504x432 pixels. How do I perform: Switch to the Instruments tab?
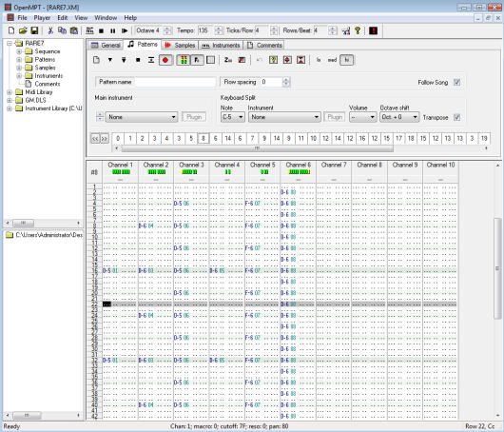tap(221, 46)
